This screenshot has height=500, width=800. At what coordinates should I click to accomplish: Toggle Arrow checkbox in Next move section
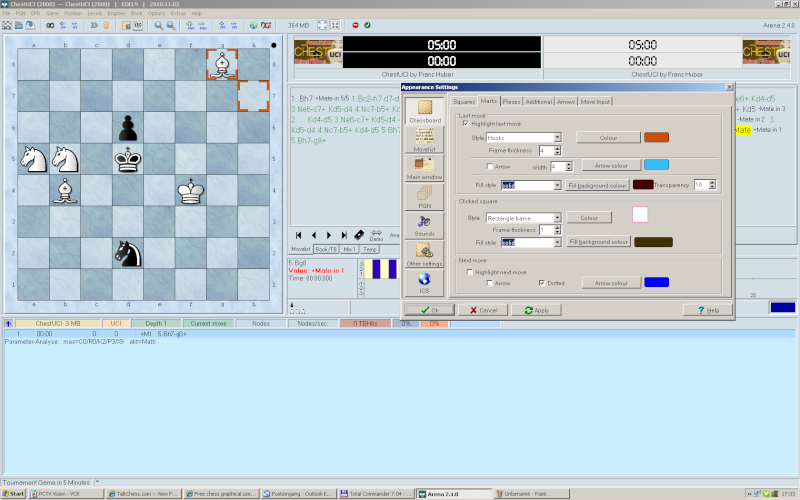(x=489, y=283)
